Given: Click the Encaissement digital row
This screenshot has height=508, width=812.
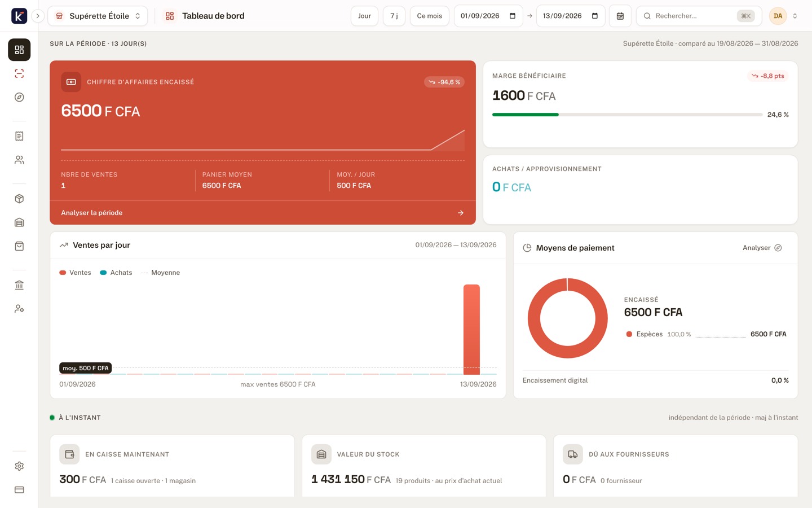Looking at the screenshot, I should [x=656, y=380].
